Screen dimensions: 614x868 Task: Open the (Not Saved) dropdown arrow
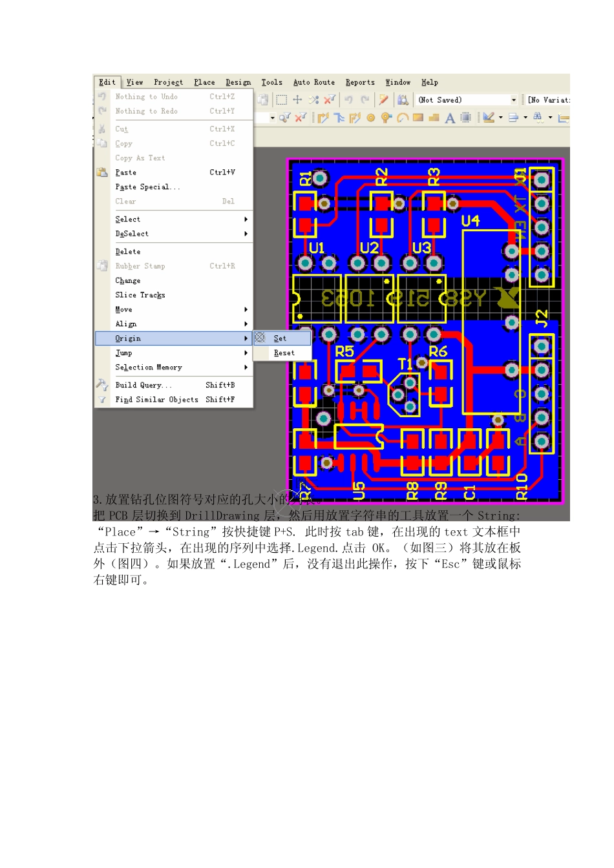pyautogui.click(x=514, y=100)
